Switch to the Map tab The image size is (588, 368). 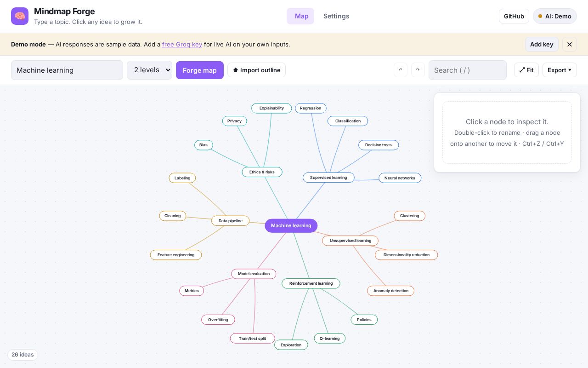pyautogui.click(x=301, y=16)
